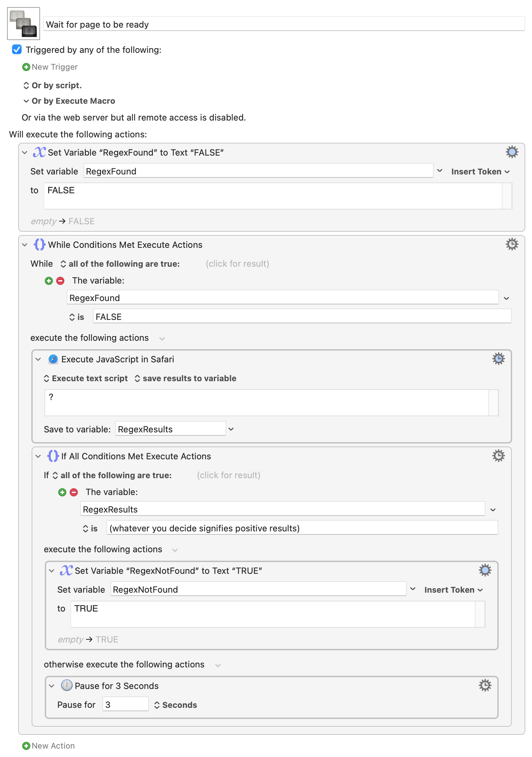Click the Pause for duration field
The width and height of the screenshot is (532, 757).
coord(125,704)
